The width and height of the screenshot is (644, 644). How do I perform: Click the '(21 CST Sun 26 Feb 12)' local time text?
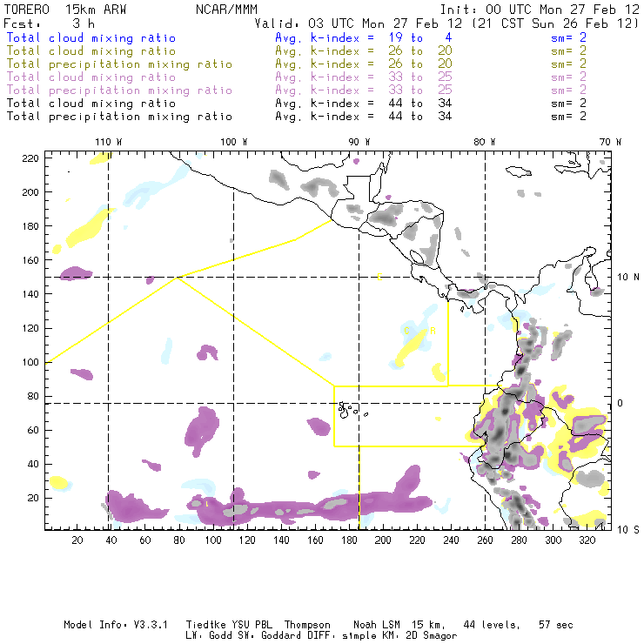click(x=555, y=23)
